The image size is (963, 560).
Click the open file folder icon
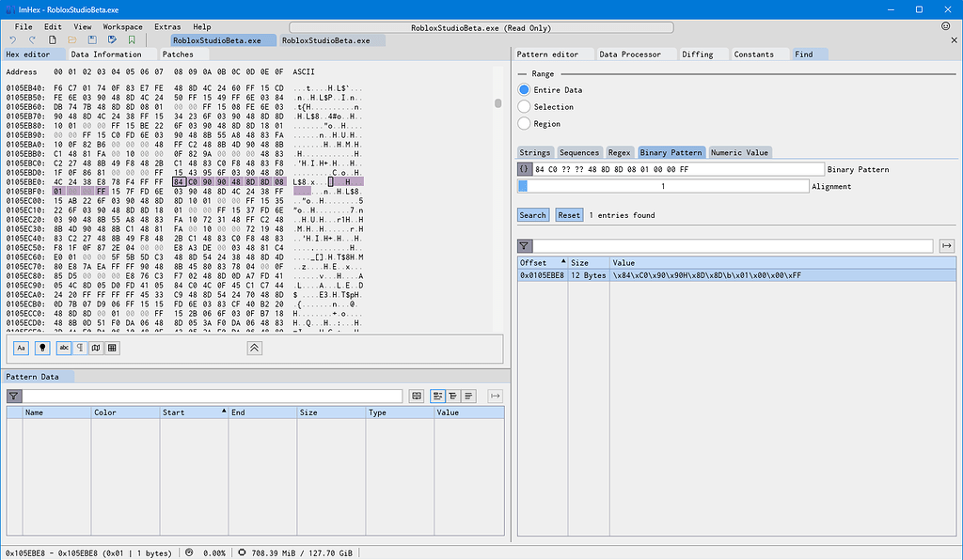72,40
